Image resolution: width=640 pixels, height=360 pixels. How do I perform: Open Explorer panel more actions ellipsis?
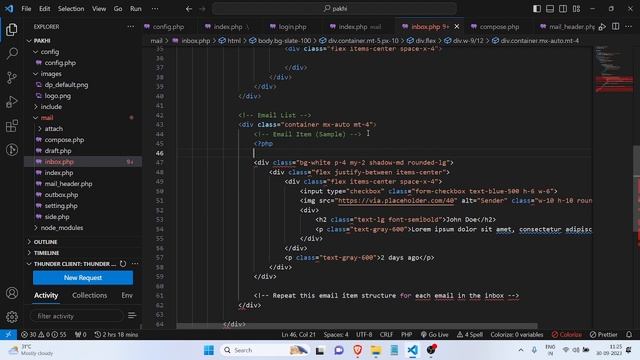click(131, 27)
